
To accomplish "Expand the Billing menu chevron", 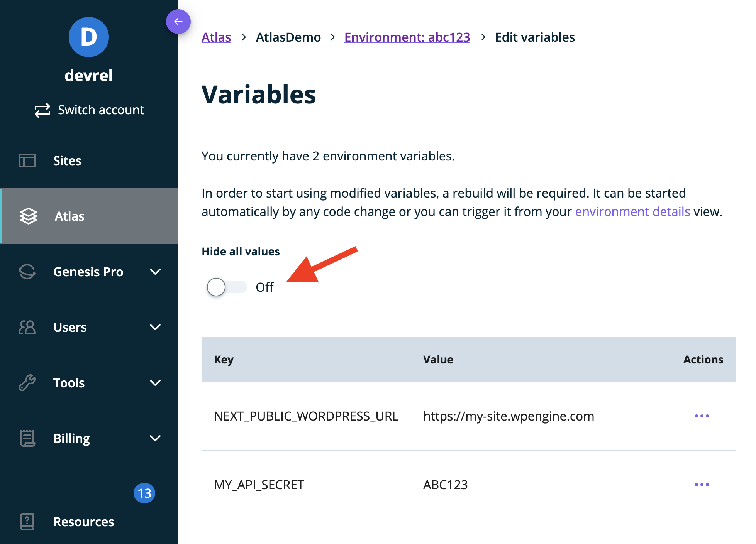I will 155,438.
